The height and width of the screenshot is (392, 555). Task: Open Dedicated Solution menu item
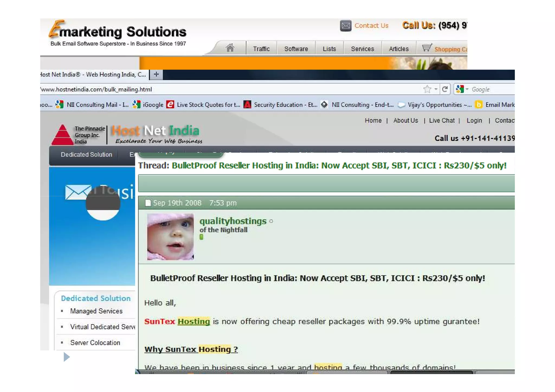click(x=86, y=155)
